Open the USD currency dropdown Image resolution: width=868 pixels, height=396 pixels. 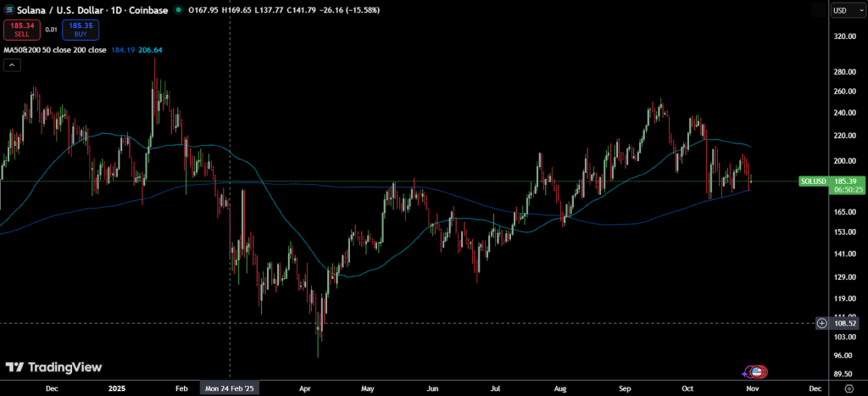844,10
